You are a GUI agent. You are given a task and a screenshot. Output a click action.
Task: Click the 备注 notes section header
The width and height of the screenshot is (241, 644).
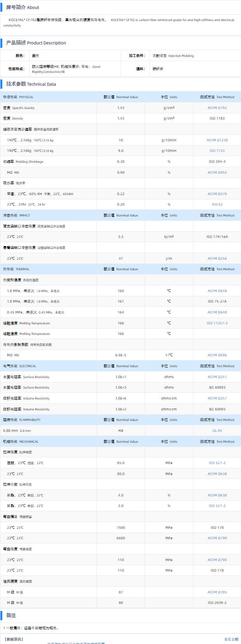11,616
